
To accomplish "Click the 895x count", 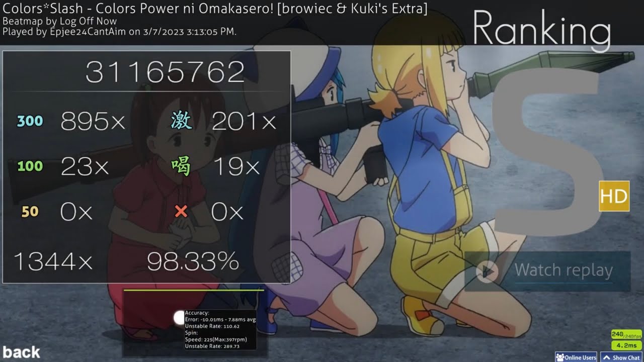I will [93, 121].
